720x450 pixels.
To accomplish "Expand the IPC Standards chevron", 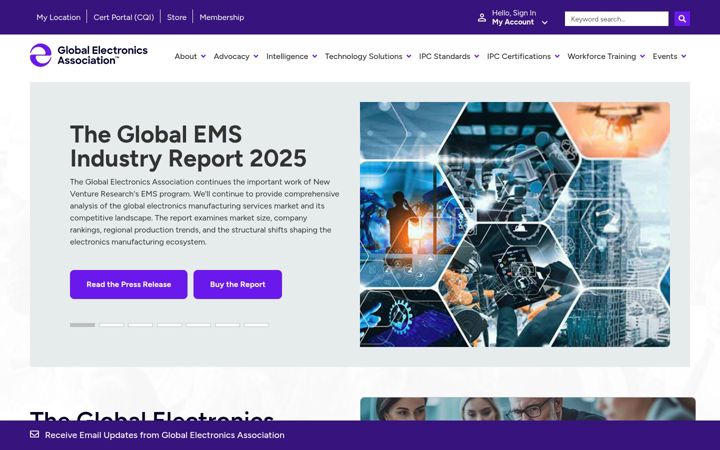I will (x=477, y=56).
